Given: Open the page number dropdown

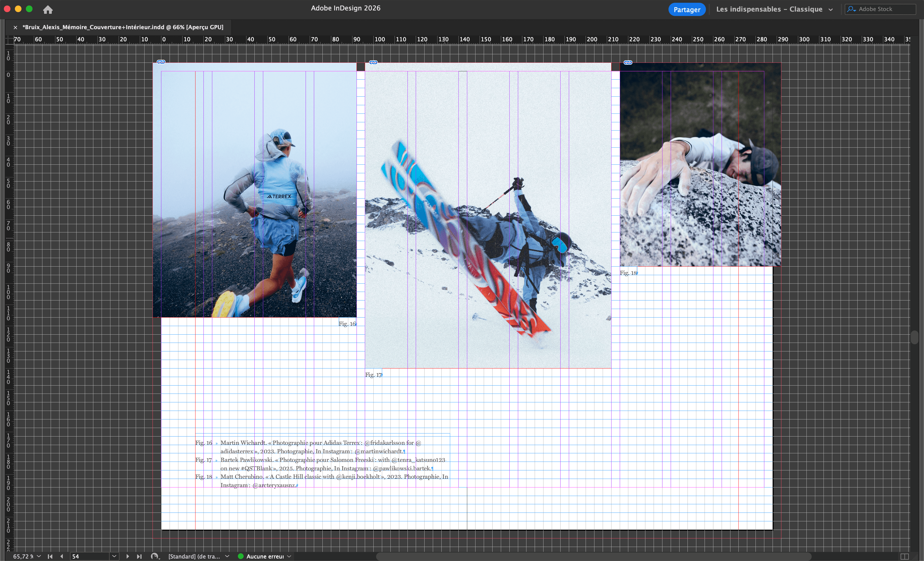Looking at the screenshot, I should [114, 557].
